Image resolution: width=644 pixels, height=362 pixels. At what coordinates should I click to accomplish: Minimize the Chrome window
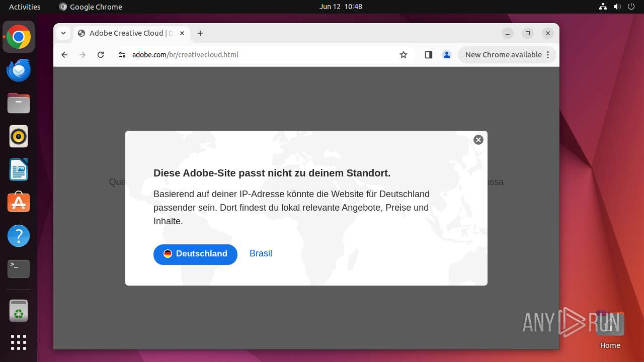[x=508, y=33]
